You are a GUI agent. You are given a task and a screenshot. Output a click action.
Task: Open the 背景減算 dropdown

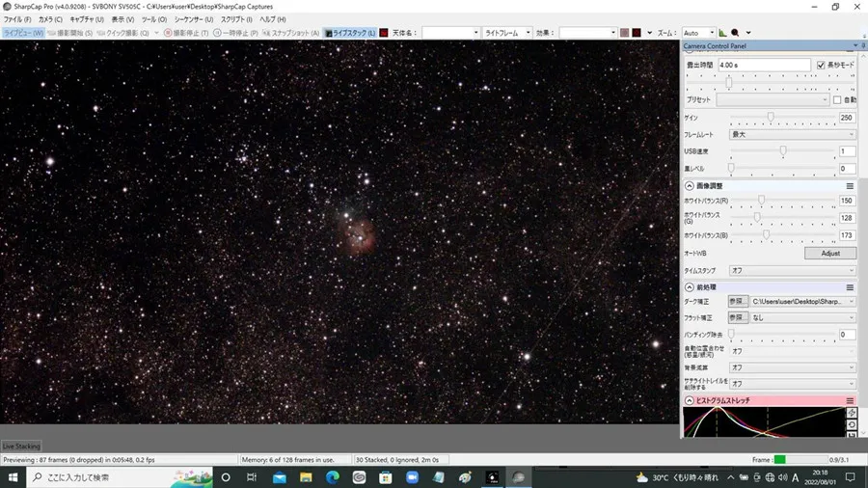(792, 367)
